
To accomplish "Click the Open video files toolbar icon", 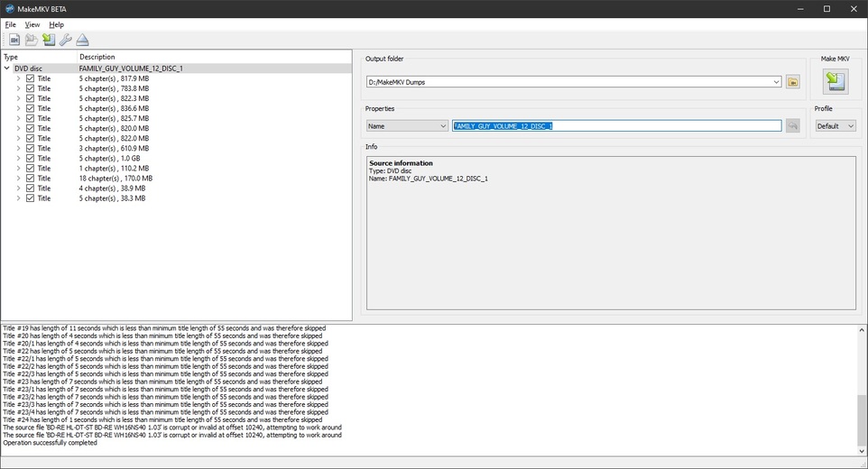I will pos(14,40).
